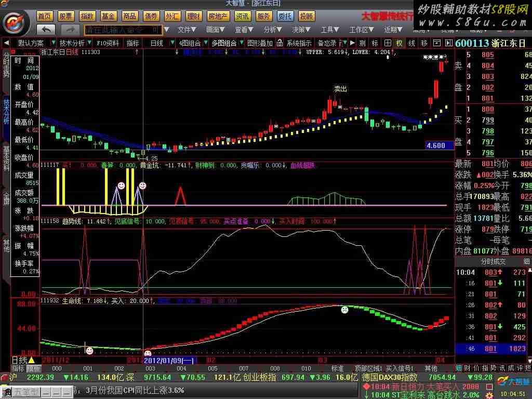The height and width of the screenshot is (399, 532).
Task: Select 技术分析 left sidebar tab
Action: [x=6, y=111]
